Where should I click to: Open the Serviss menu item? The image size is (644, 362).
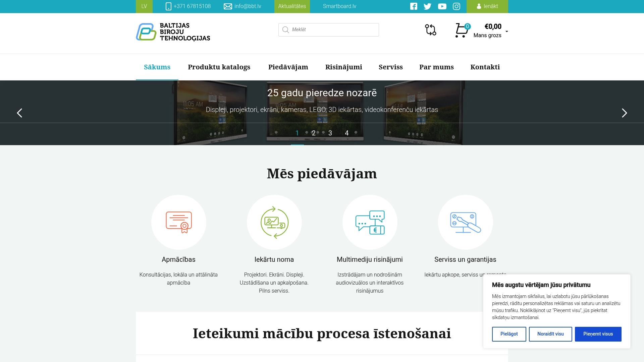coord(391,67)
